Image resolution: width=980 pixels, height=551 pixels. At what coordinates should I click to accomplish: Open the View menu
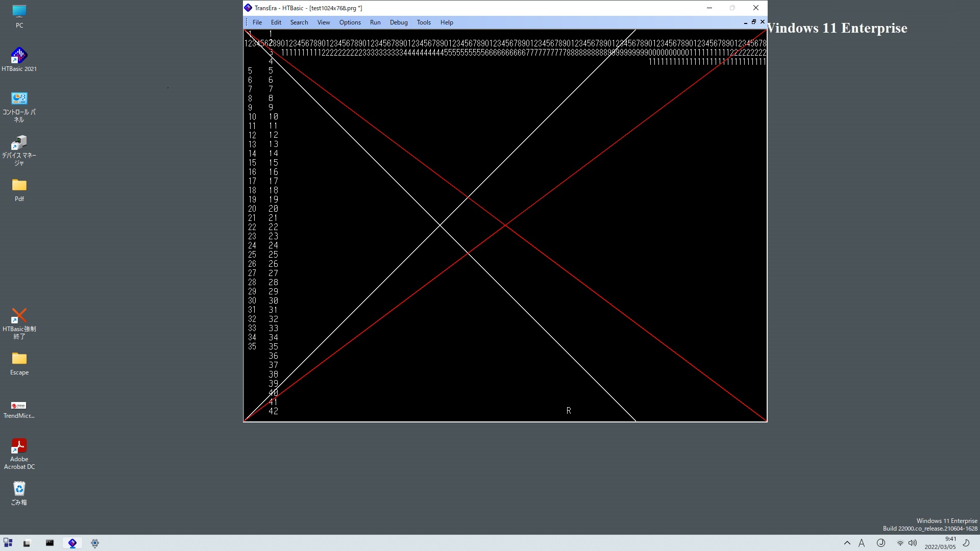[324, 22]
